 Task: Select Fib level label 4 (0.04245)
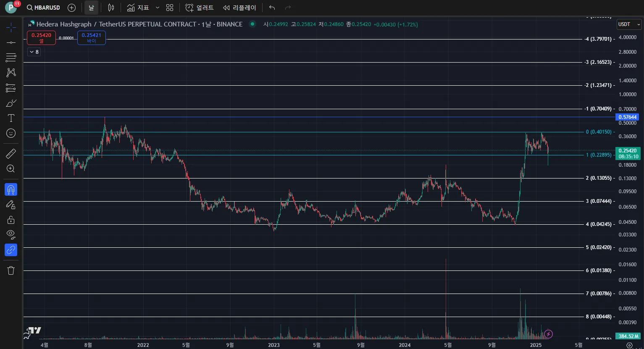[x=599, y=224]
